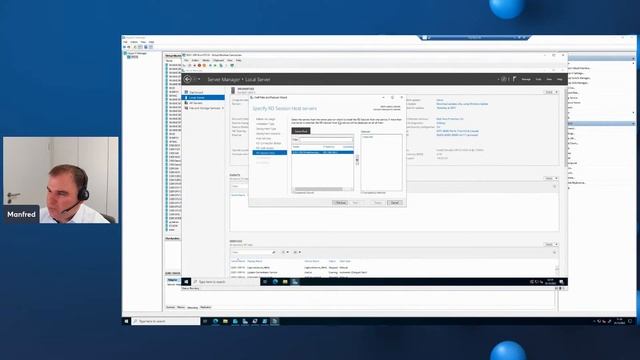This screenshot has width=640, height=360.
Task: Open the Media menu in Virtual Machine Connection
Action: (206, 60)
